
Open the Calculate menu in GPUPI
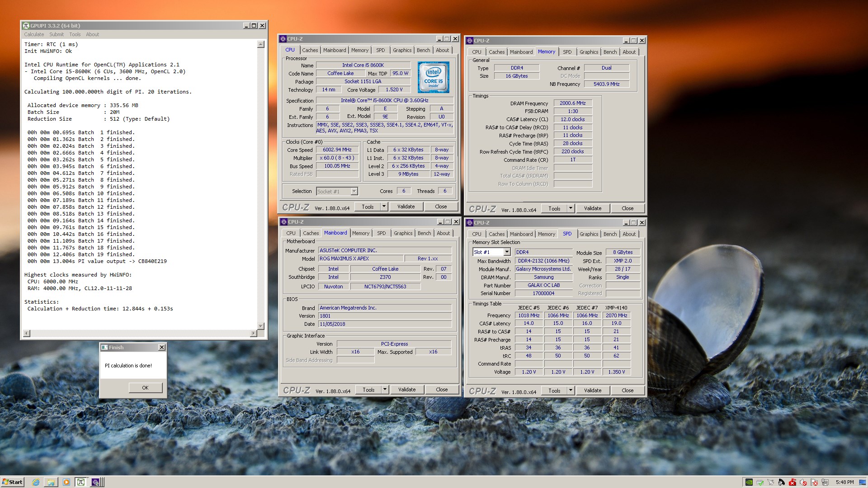point(34,34)
